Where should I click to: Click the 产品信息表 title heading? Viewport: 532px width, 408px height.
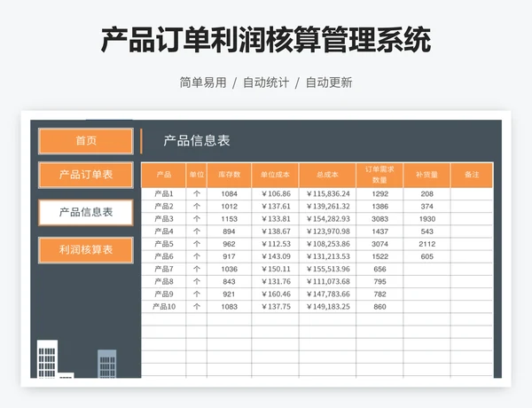tap(197, 140)
